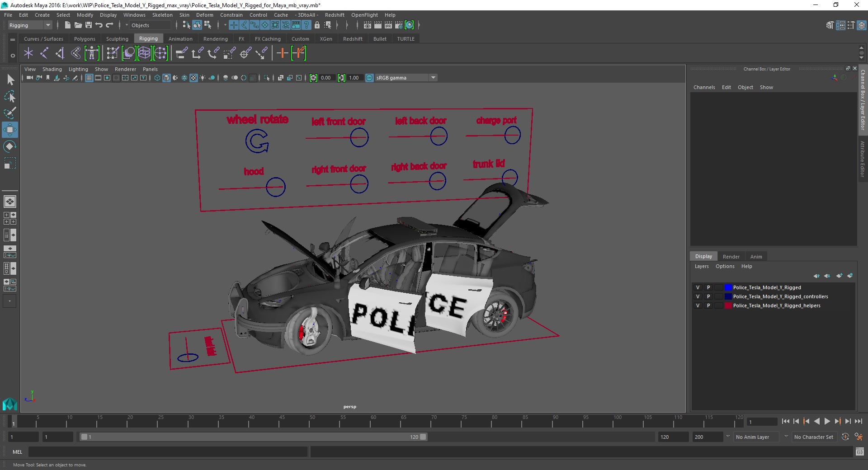Click the blue color swatch of Police_Tesla_Model_Y_Rigged layer
Image resolution: width=868 pixels, height=470 pixels.
point(728,287)
